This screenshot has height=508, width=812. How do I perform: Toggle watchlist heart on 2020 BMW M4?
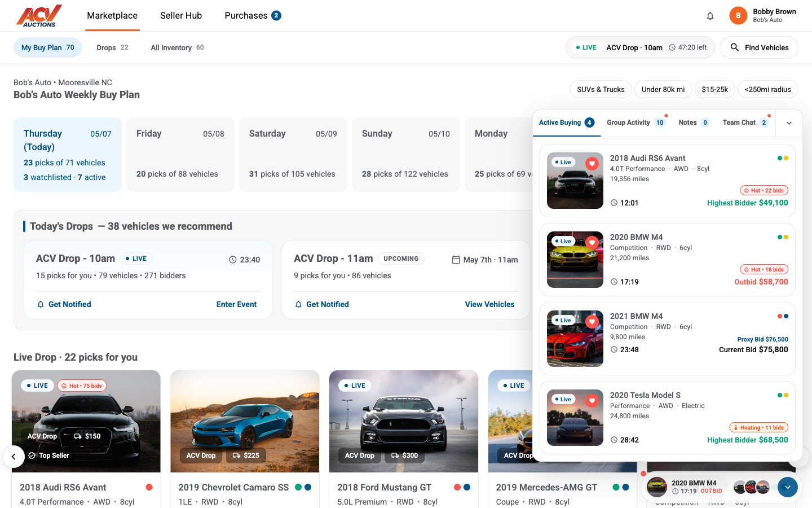coord(592,243)
